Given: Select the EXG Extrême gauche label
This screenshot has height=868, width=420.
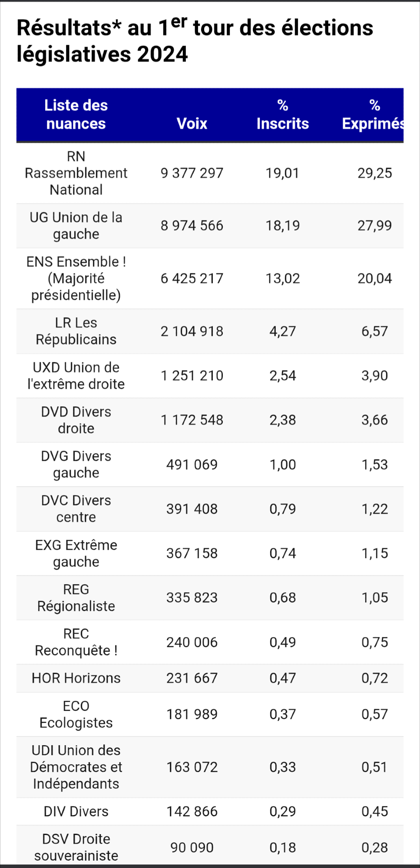Looking at the screenshot, I should click(x=76, y=553).
